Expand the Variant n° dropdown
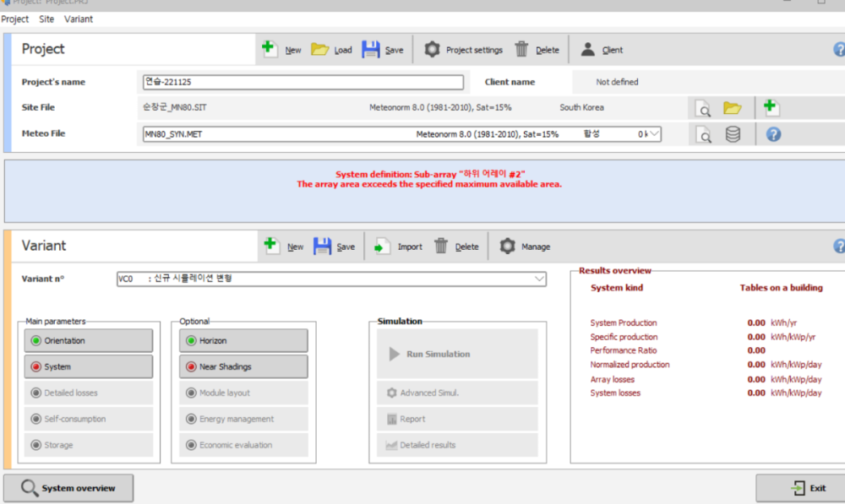 [539, 279]
